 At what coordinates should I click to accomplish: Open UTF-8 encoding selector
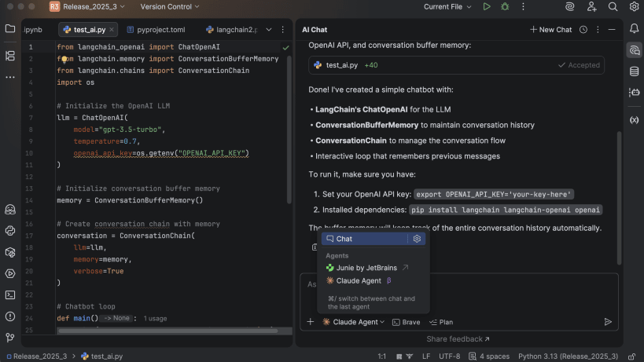(449, 357)
